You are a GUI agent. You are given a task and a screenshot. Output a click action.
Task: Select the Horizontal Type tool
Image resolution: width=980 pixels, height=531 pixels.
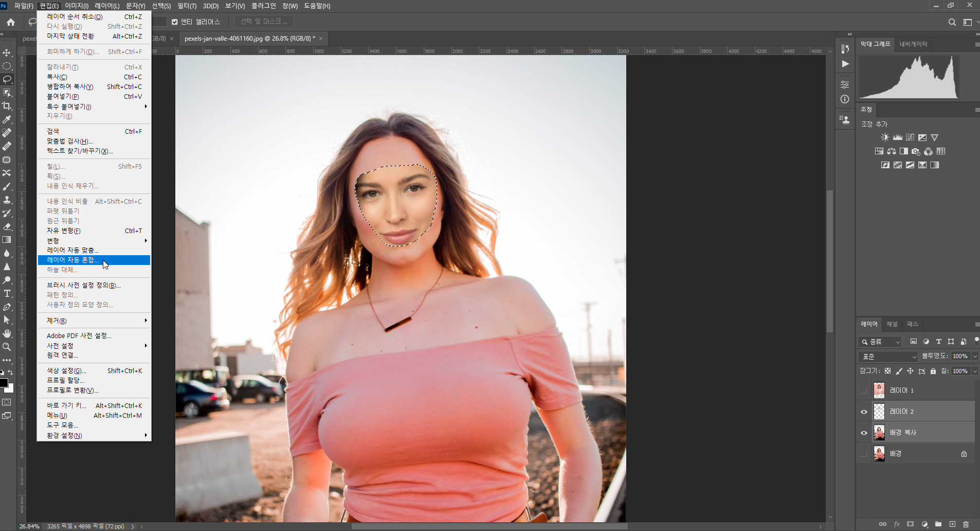(x=7, y=293)
